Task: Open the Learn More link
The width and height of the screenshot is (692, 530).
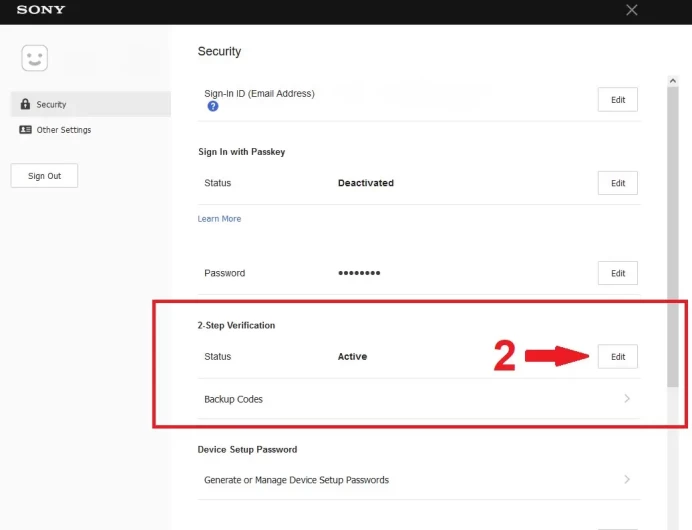Action: (x=219, y=218)
